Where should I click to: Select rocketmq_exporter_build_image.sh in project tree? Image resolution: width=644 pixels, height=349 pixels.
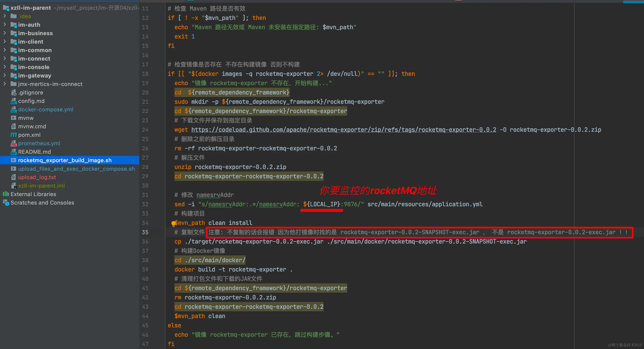pos(65,160)
